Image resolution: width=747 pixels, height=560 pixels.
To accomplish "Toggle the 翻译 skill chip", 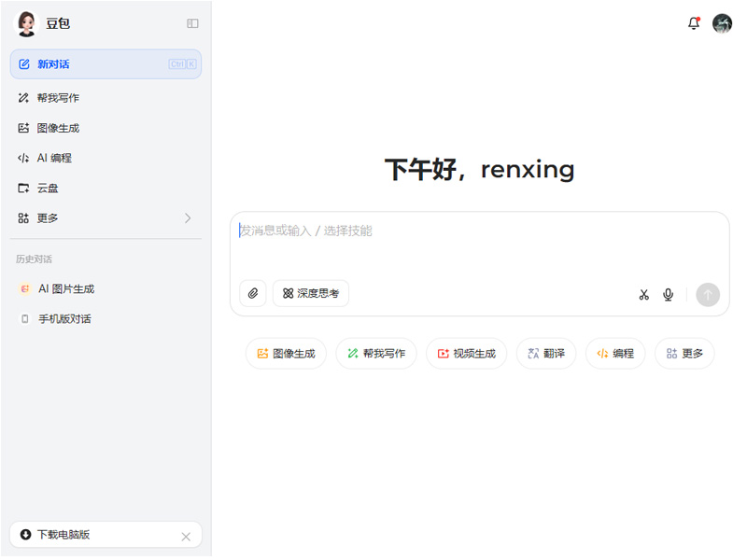I will pos(545,353).
